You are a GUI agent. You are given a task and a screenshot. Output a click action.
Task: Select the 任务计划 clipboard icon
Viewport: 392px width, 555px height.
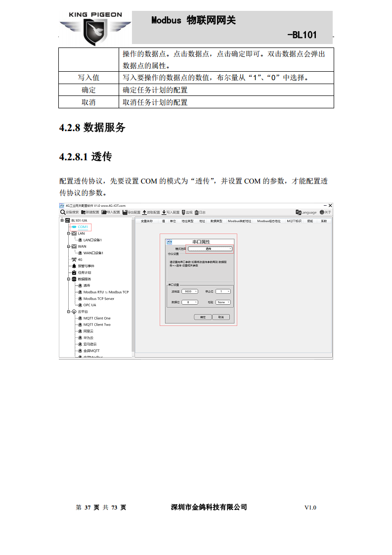pos(74,273)
